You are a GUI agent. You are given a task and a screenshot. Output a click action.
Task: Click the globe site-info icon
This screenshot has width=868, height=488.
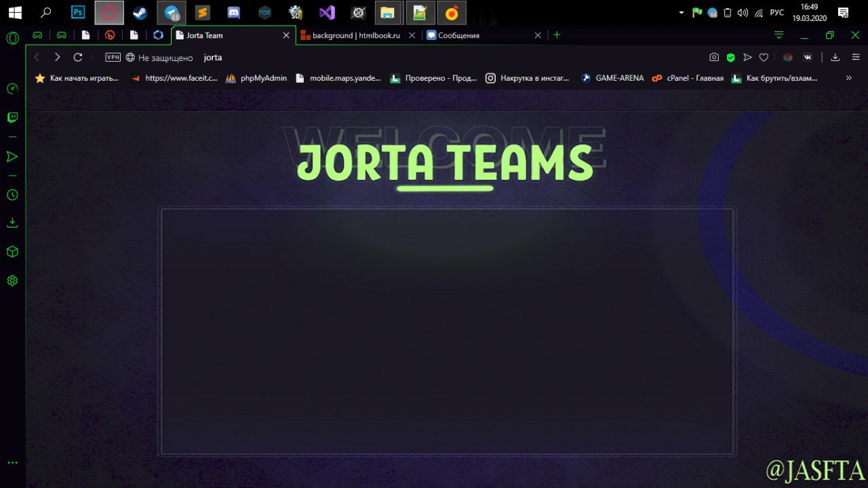[x=130, y=58]
